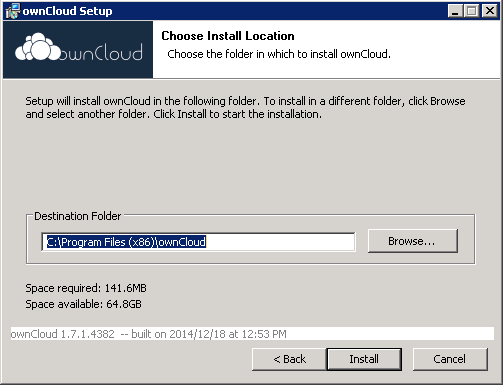Go back with the < Back button
The width and height of the screenshot is (503, 385).
click(x=289, y=359)
